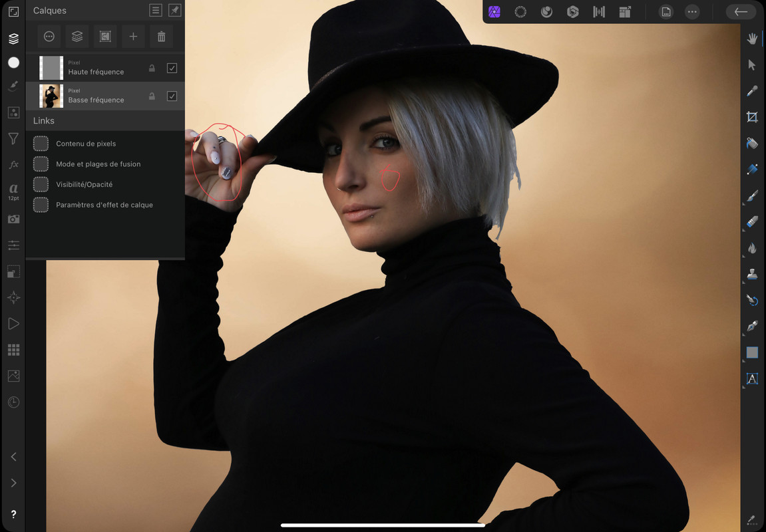Image resolution: width=766 pixels, height=532 pixels.
Task: Delete the selected layer with trash button
Action: (x=161, y=37)
